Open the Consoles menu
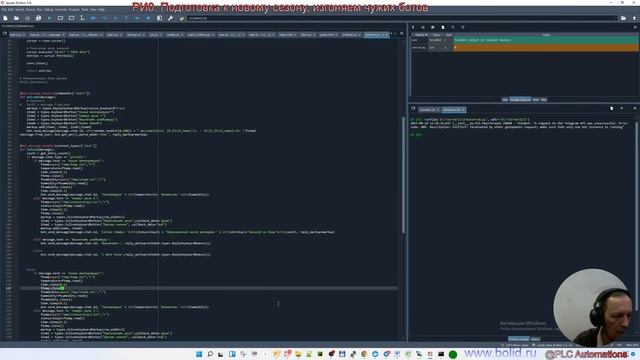The height and width of the screenshot is (360, 640). click(x=61, y=9)
